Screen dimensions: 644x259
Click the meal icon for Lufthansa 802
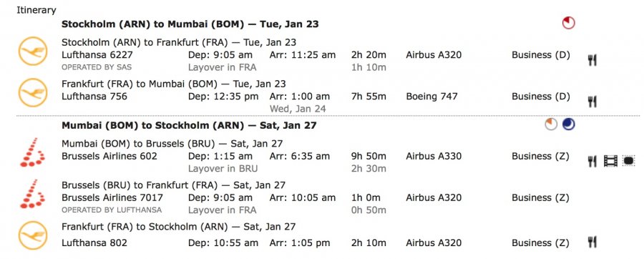(592, 242)
